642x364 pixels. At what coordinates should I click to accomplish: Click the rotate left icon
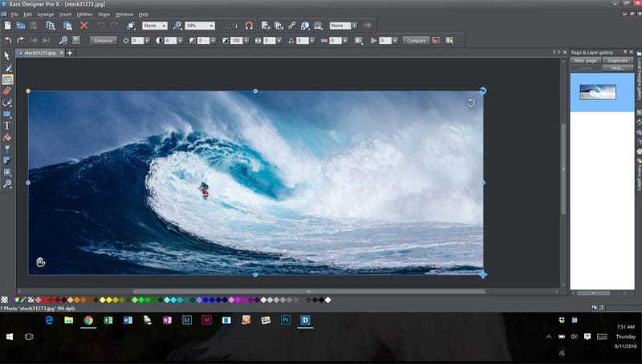pyautogui.click(x=8, y=41)
